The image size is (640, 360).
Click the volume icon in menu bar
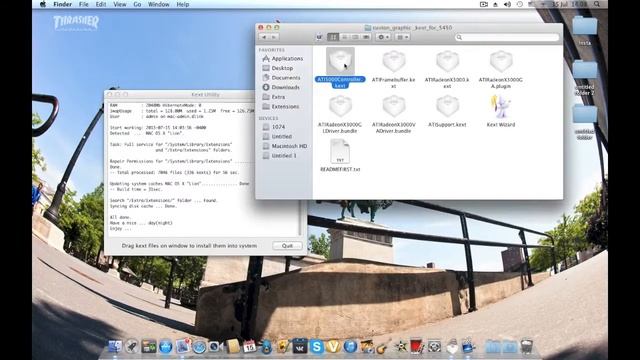point(507,4)
